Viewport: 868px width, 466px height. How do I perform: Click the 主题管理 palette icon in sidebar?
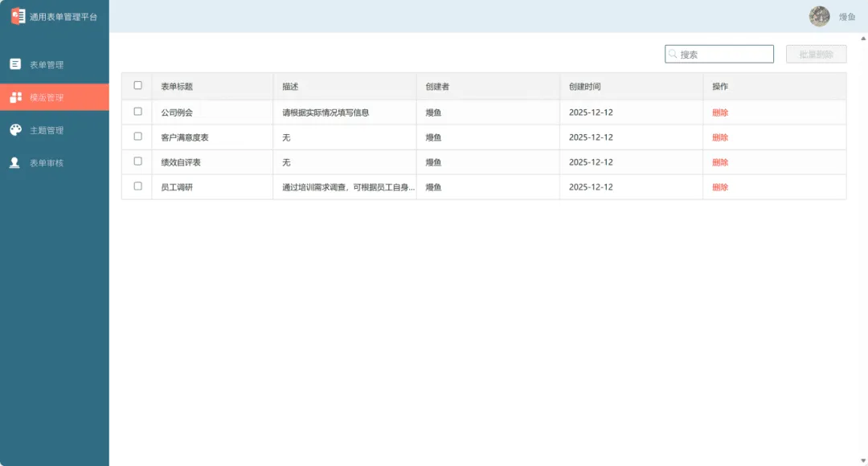(15, 130)
